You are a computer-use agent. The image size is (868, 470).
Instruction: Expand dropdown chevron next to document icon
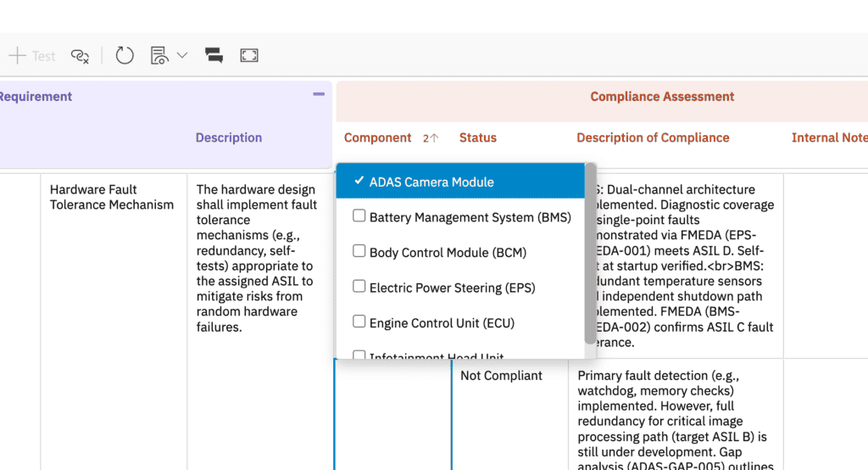182,55
